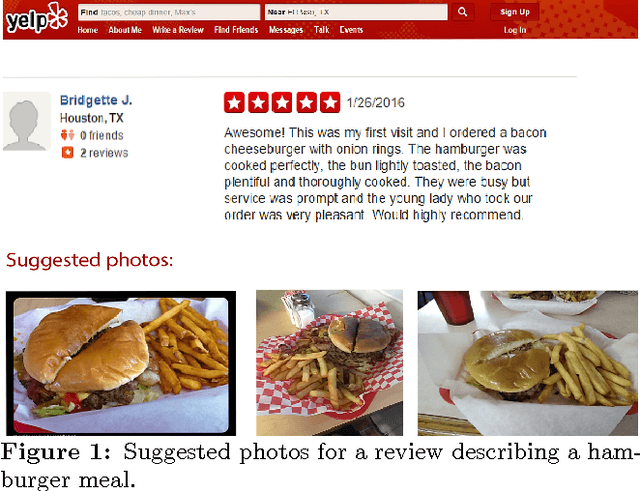Click the Yelp logo
The image size is (640, 491).
[x=37, y=18]
